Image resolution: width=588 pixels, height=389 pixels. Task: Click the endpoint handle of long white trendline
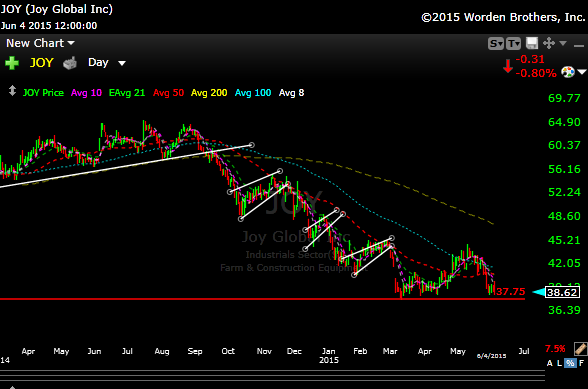click(x=252, y=145)
